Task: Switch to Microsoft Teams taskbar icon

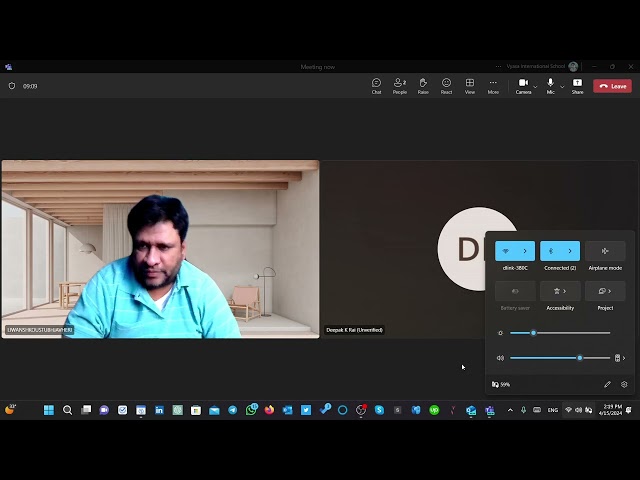Action: (x=489, y=410)
